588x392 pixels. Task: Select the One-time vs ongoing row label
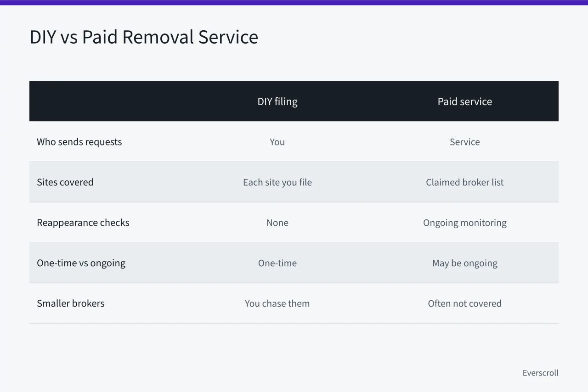pos(81,263)
